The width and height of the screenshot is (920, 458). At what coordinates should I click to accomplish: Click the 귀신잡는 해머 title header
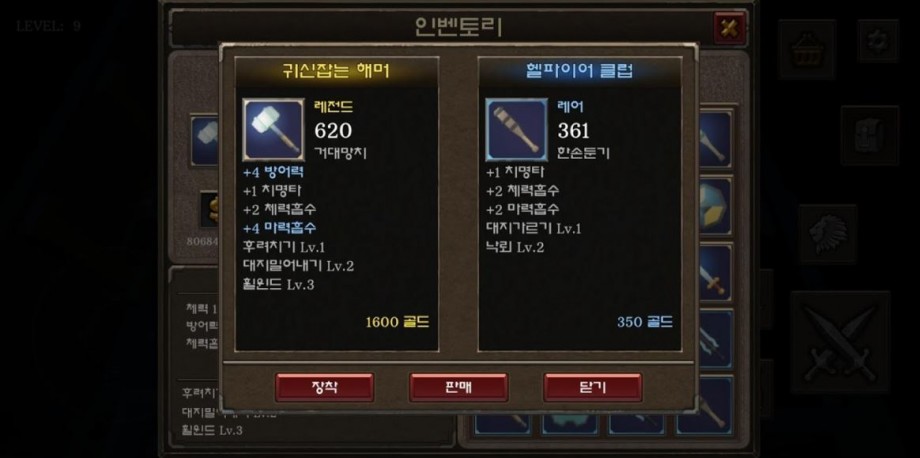click(x=336, y=71)
